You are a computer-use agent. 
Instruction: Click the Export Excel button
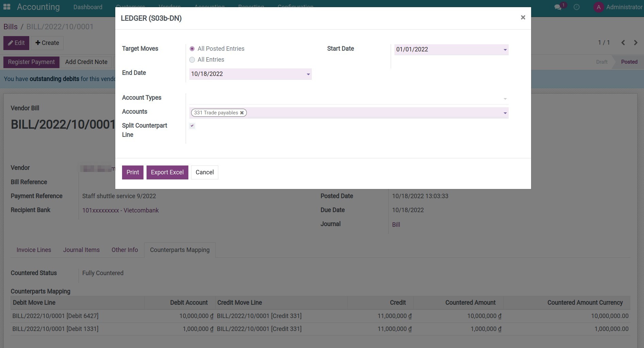point(167,172)
